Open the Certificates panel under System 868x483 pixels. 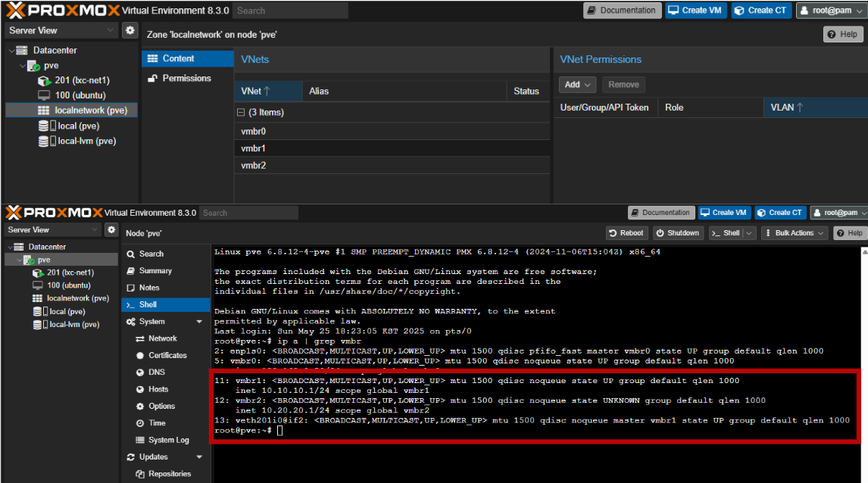tap(166, 355)
